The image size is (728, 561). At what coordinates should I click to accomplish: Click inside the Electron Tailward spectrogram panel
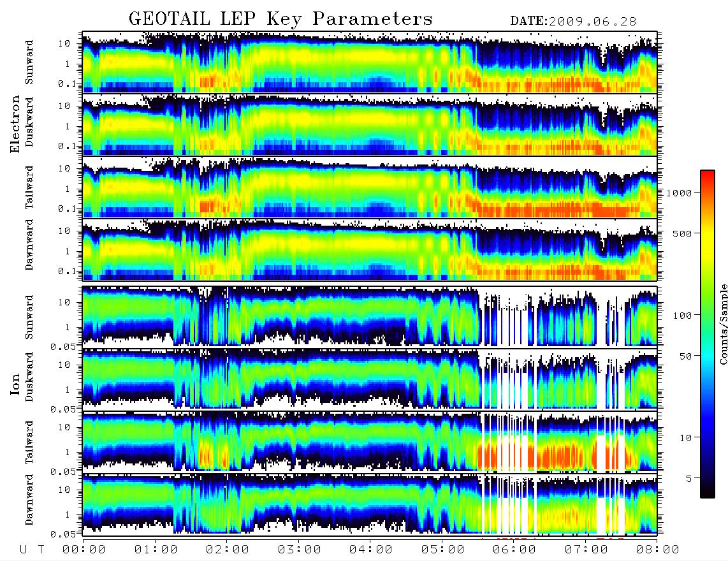[x=370, y=187]
